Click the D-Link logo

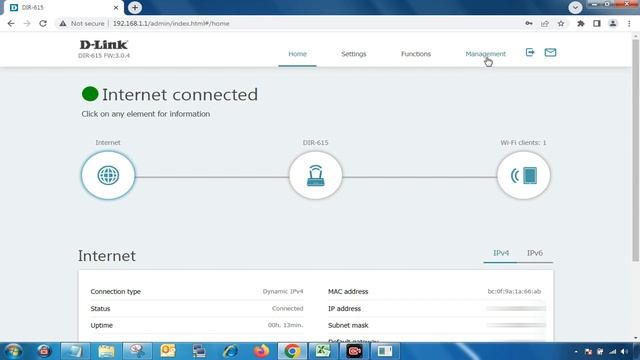(x=104, y=44)
